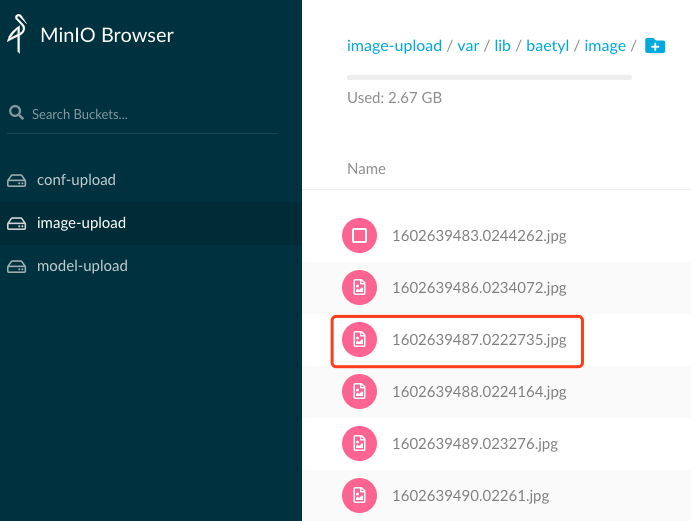
Task: Click the image-upload bucket drive icon
Action: [x=16, y=223]
